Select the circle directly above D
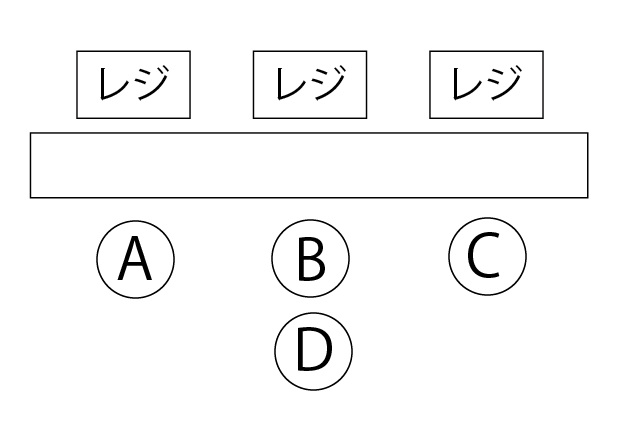625x440 pixels. click(x=311, y=259)
